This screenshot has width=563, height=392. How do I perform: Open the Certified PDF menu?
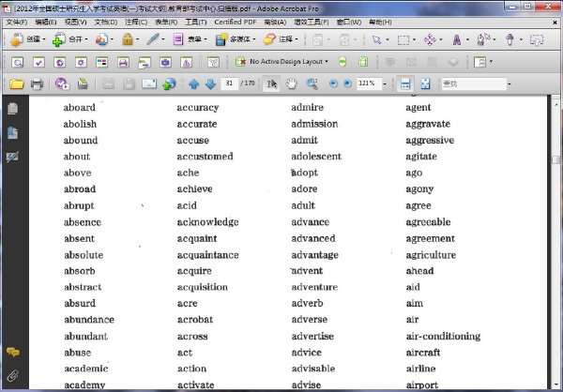tap(236, 23)
